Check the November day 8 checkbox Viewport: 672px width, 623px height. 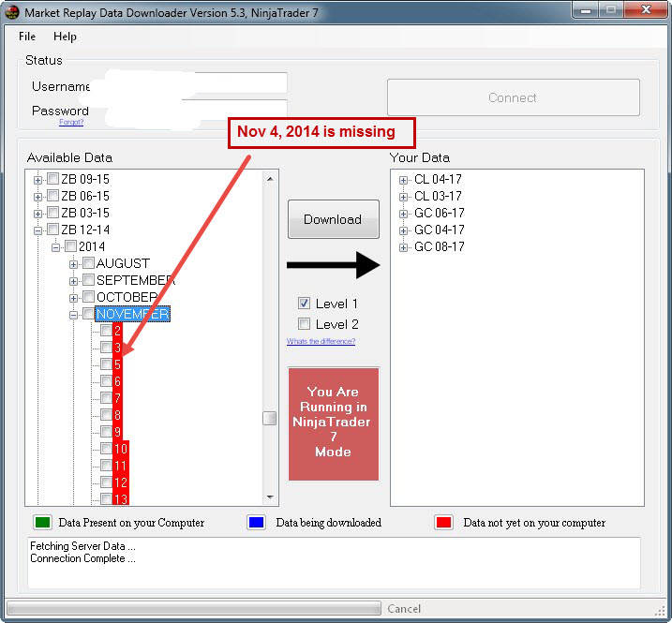(106, 414)
